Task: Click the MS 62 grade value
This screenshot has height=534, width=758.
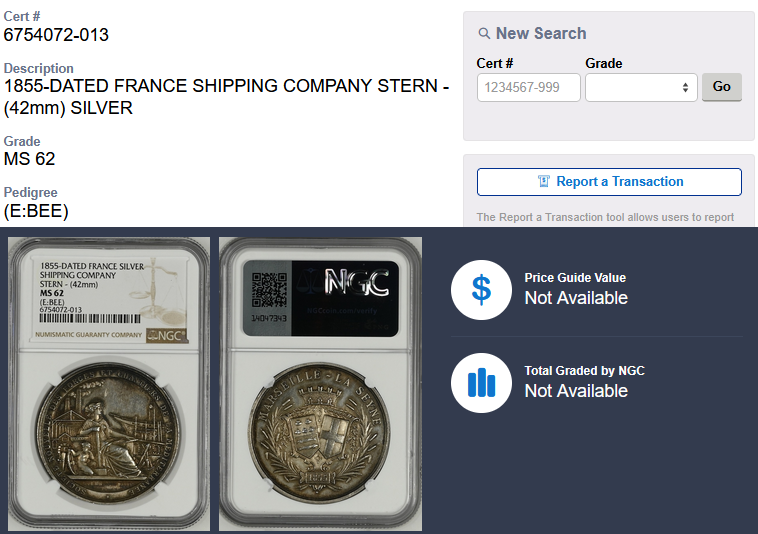Action: (30, 159)
